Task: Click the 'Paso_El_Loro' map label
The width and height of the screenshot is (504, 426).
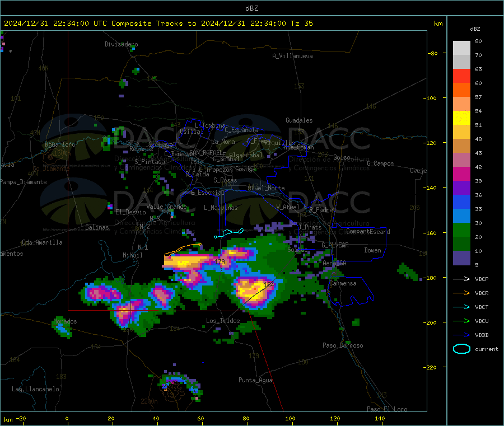Action: pyautogui.click(x=387, y=409)
